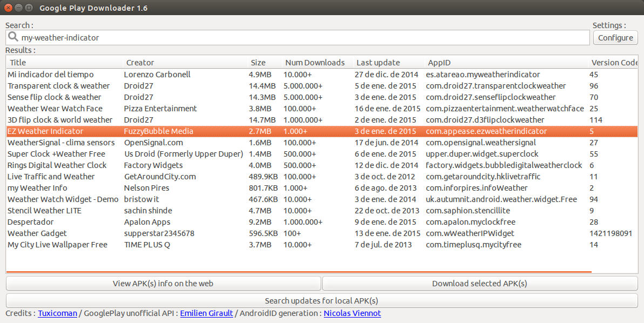Click AppID com.saphion.stencillite
Image resolution: width=644 pixels, height=323 pixels.
[468, 211]
